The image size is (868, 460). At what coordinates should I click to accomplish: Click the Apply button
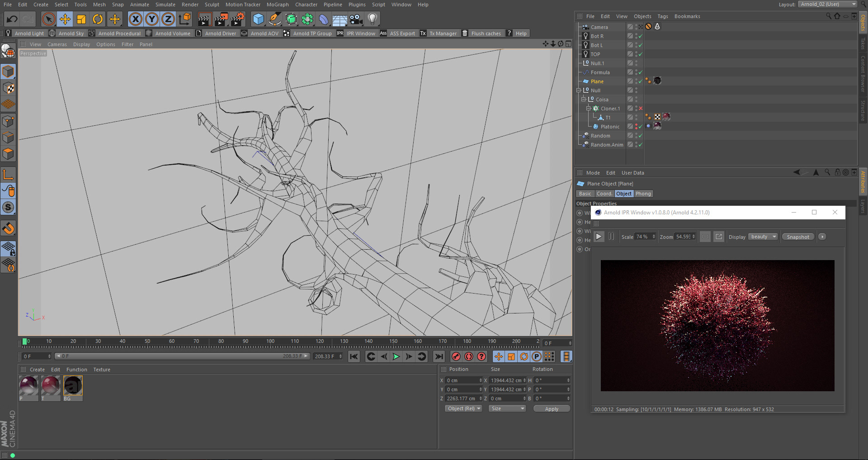tap(551, 409)
